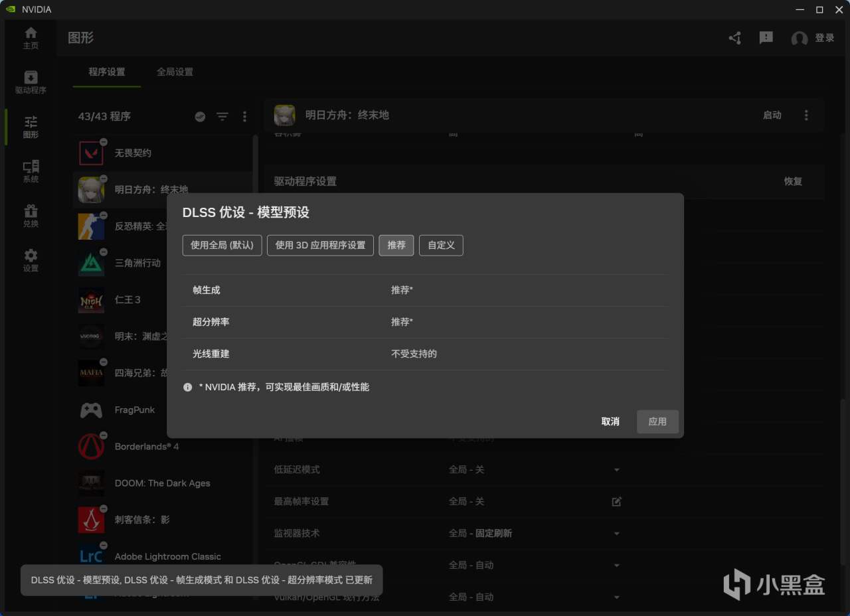Select the 推荐 preset button
This screenshot has width=850, height=616.
(396, 245)
